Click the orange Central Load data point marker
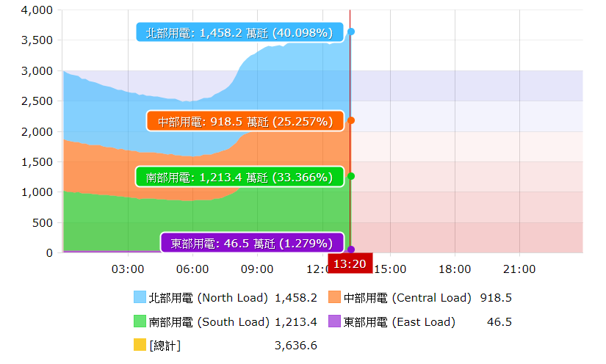606x364 pixels. pyautogui.click(x=351, y=120)
